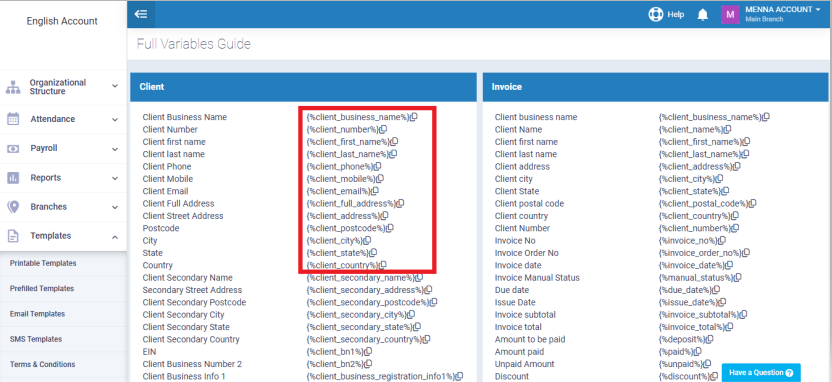This screenshot has width=832, height=382.
Task: Click the Organizational Structure sidebar icon
Action: click(x=13, y=87)
